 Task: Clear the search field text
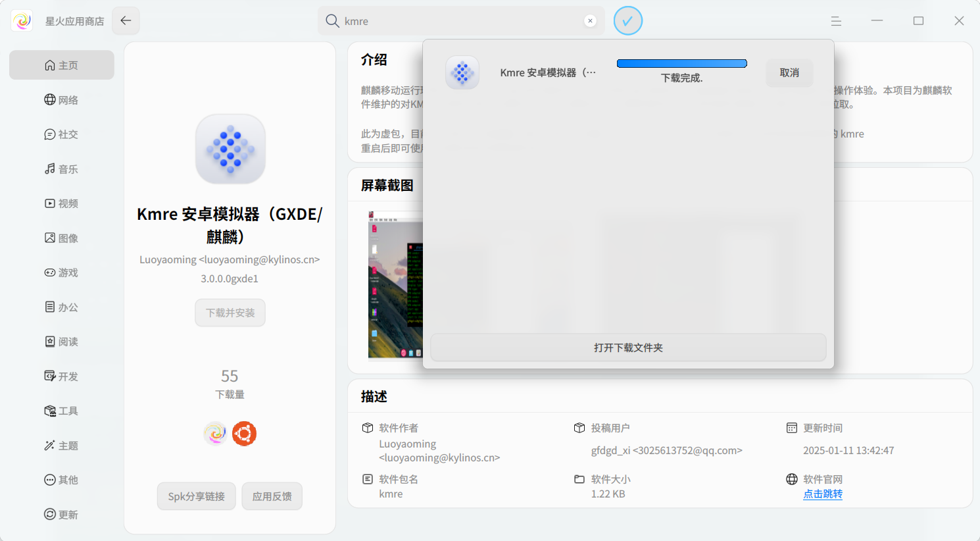click(591, 21)
